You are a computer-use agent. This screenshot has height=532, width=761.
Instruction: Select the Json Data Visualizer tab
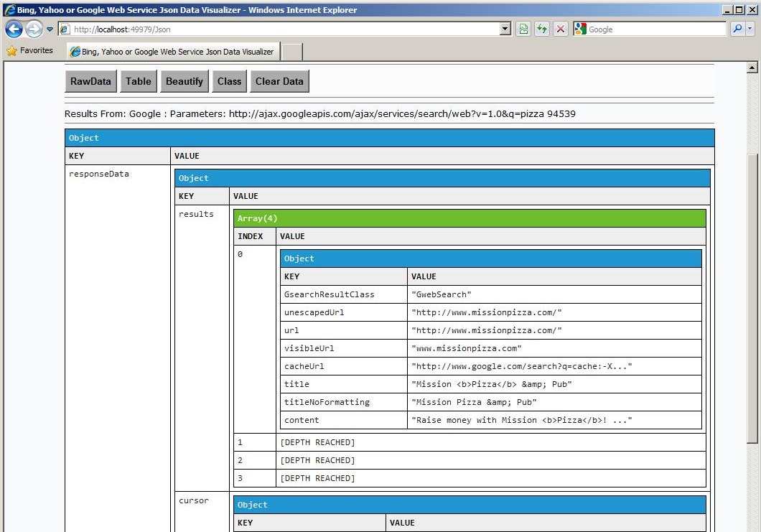[x=173, y=52]
